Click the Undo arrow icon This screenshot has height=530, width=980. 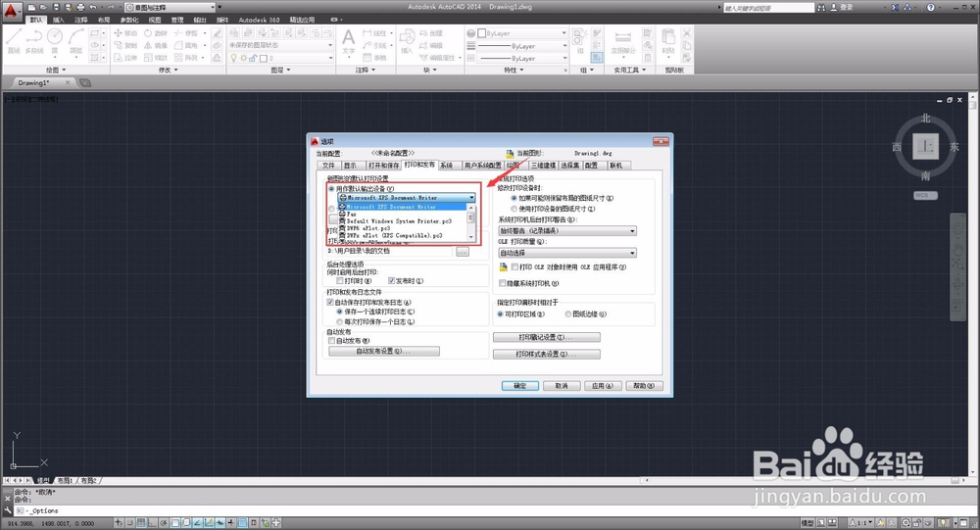(x=92, y=7)
